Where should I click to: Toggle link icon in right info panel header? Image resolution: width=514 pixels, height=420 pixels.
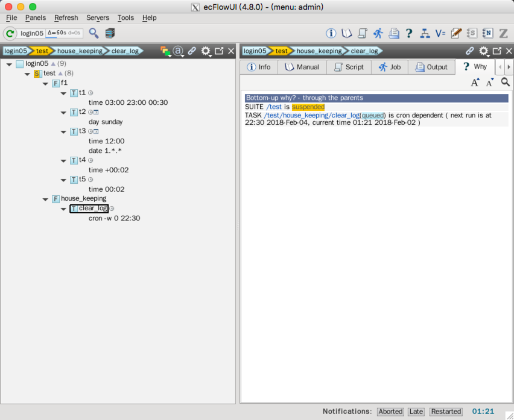470,51
